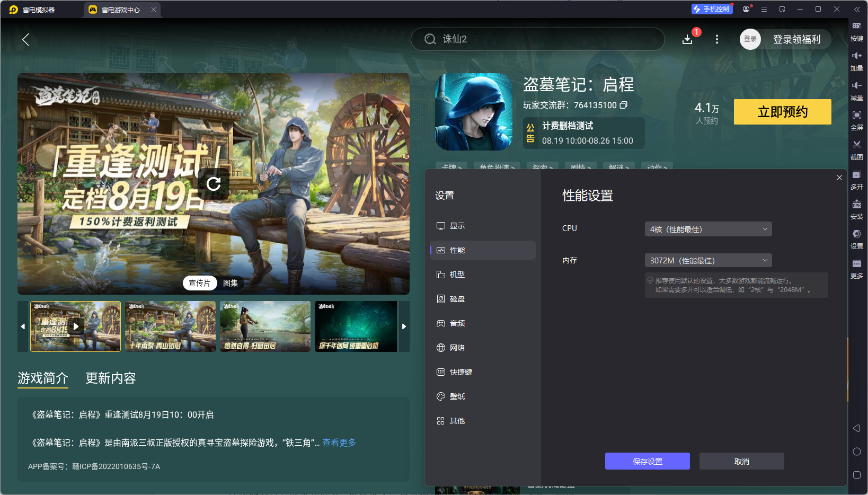Open the 多开 multi-instance tool
The width and height of the screenshot is (868, 495).
coord(856,179)
